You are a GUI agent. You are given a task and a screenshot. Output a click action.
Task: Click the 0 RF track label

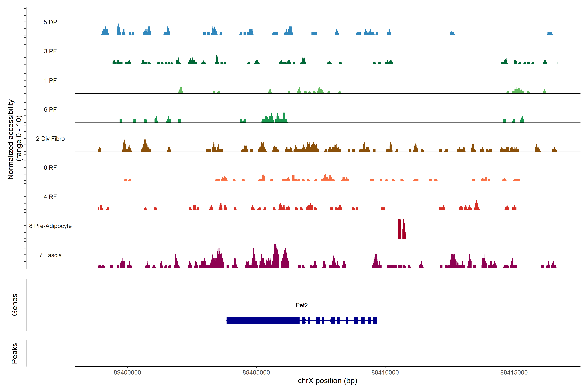click(x=50, y=168)
